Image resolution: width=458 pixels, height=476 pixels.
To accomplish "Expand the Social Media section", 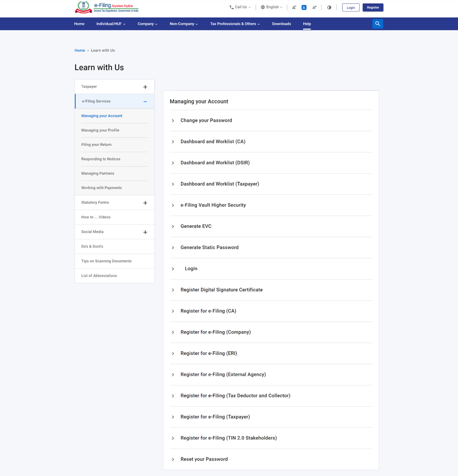I will (145, 232).
